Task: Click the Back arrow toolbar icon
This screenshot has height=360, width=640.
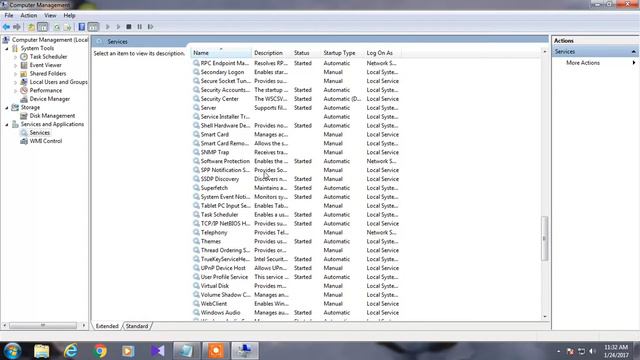Action: (6, 27)
